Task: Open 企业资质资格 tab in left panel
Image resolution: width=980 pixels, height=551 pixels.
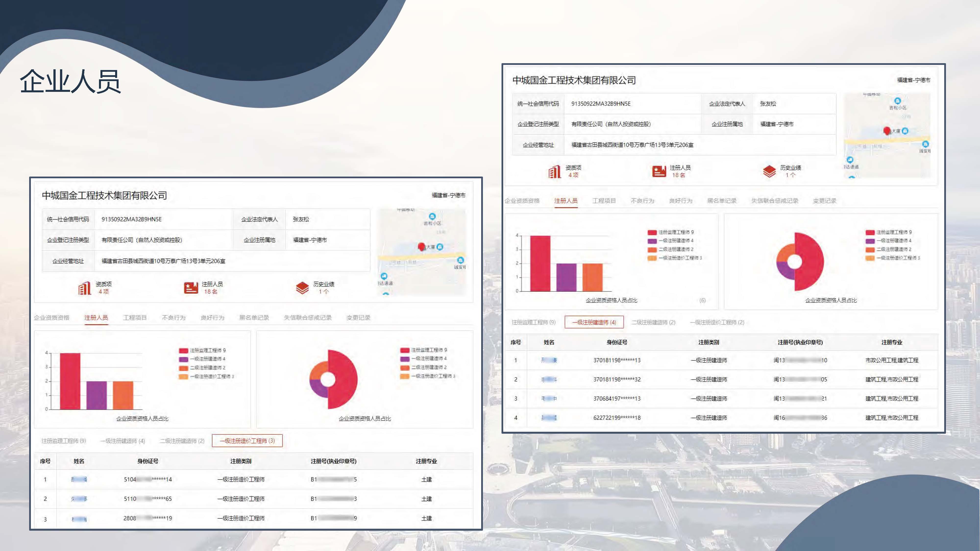Action: point(52,318)
